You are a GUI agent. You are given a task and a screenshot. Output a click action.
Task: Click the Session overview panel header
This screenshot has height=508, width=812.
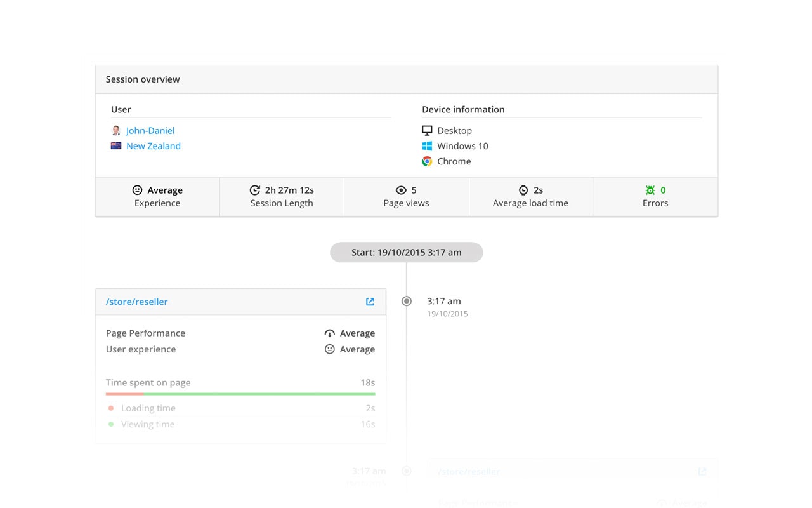(406, 79)
